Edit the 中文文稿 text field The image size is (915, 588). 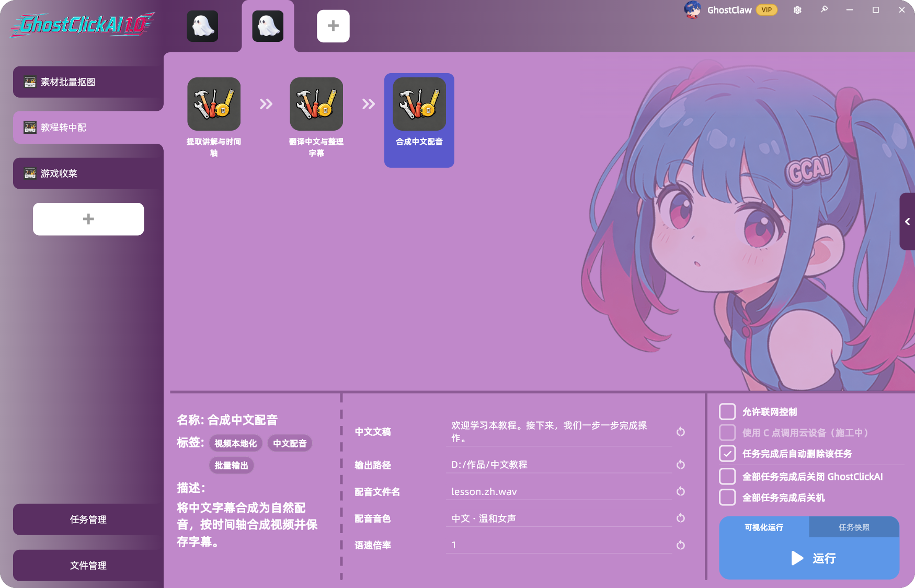pyautogui.click(x=559, y=432)
